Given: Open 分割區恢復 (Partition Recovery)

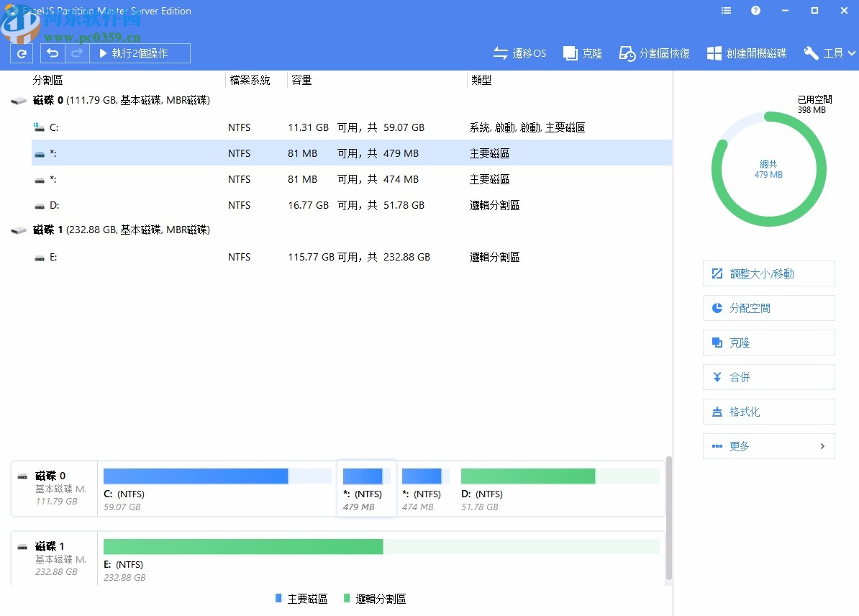Looking at the screenshot, I should click(654, 53).
